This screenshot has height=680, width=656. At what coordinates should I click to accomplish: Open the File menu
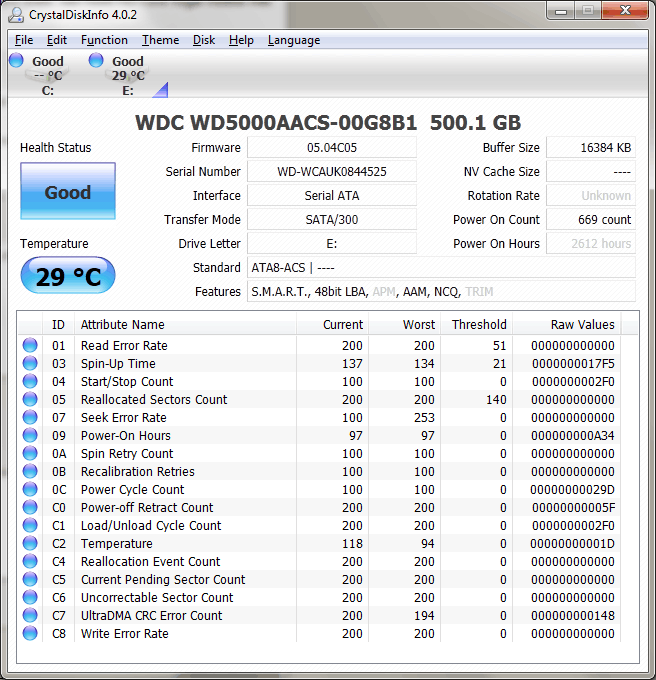tap(24, 40)
